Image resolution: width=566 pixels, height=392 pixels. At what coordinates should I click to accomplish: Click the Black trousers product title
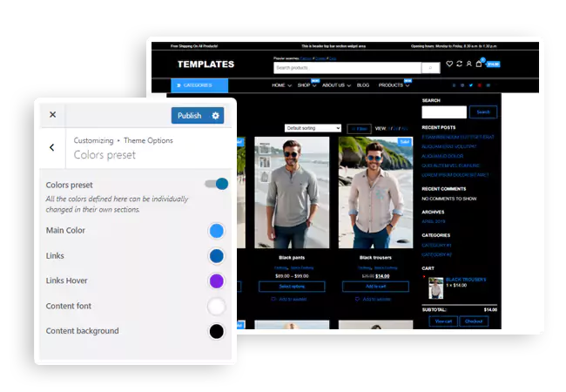[x=375, y=258]
